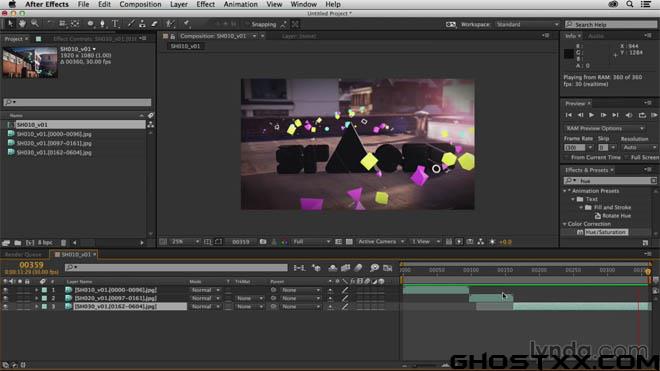Jump to the first frame in Preview panel
The height and width of the screenshot is (371, 660).
pos(569,115)
